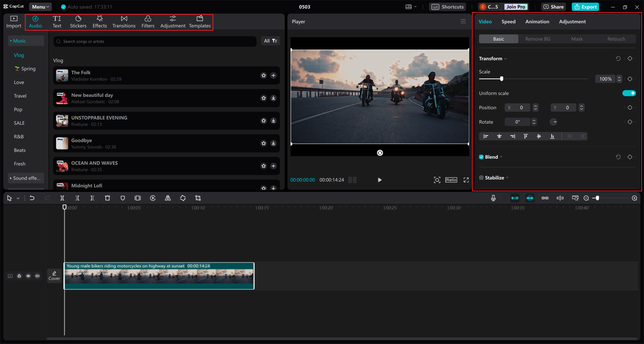Select the Split tool in the timeline toolbar

[x=62, y=198]
